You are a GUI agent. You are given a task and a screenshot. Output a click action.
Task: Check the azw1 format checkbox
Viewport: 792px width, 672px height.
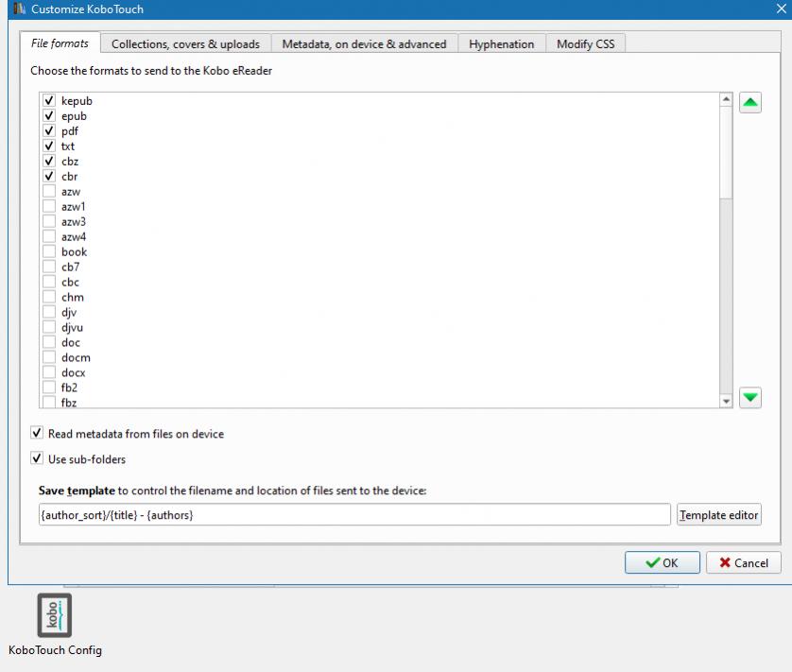coord(49,206)
